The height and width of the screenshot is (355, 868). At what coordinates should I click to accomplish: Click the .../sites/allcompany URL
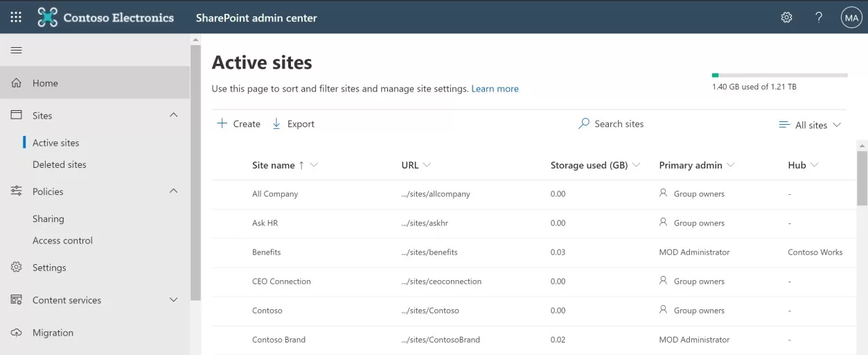(x=436, y=194)
